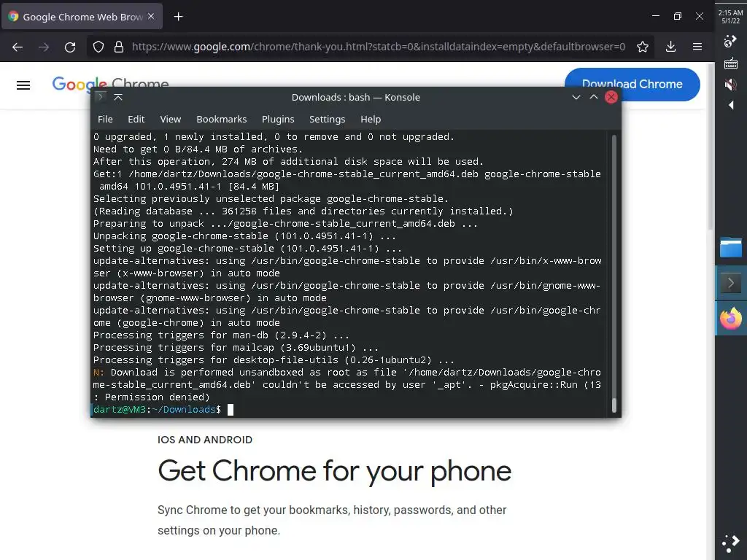The image size is (747, 560).
Task: Click 'Get Chrome for your phone' heading
Action: coord(334,471)
